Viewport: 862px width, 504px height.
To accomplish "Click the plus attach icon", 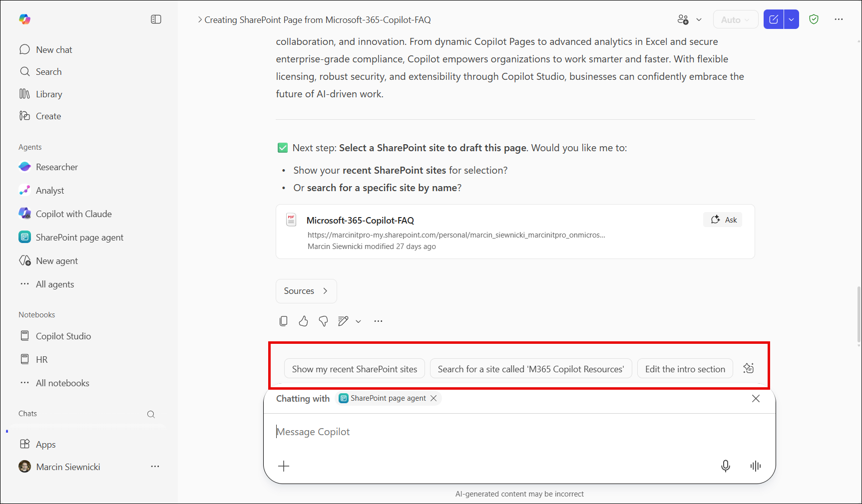I will [284, 466].
